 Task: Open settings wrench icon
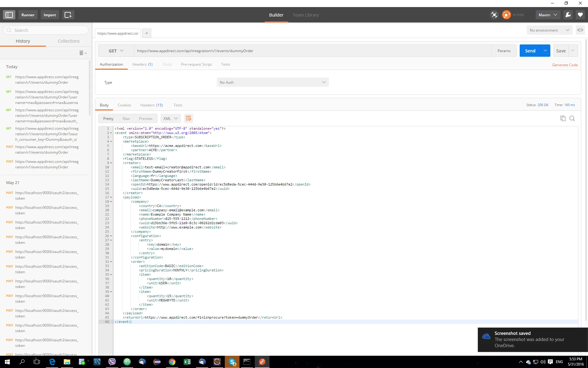point(568,15)
